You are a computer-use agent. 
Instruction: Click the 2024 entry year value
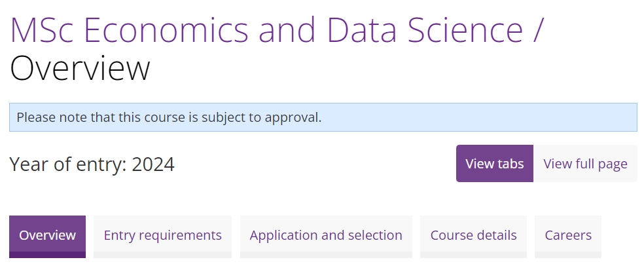(153, 164)
